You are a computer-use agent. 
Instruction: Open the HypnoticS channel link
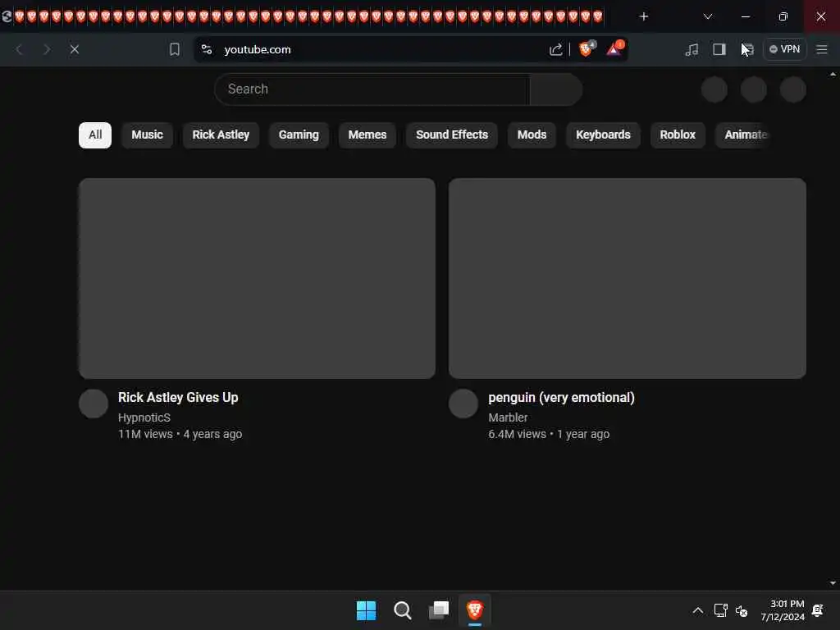[144, 418]
